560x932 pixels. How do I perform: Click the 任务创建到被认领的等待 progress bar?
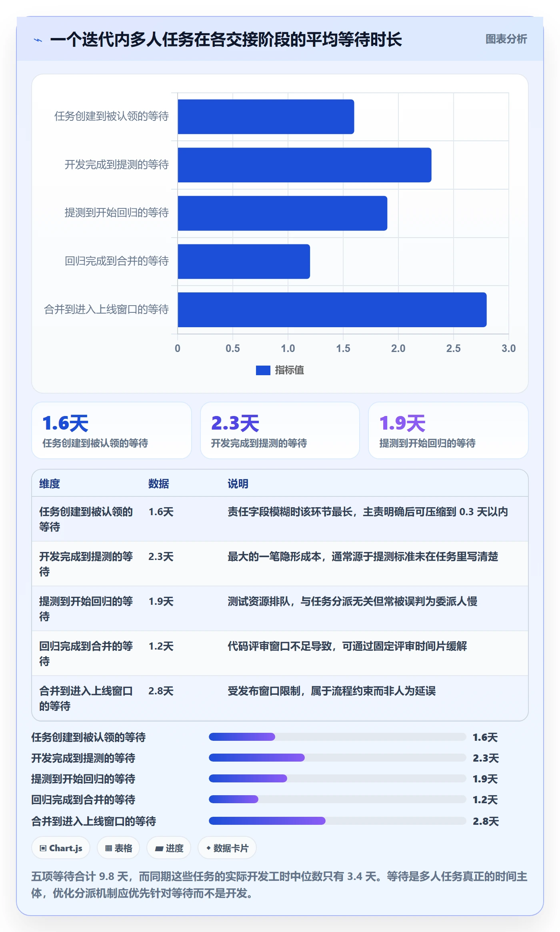[337, 737]
